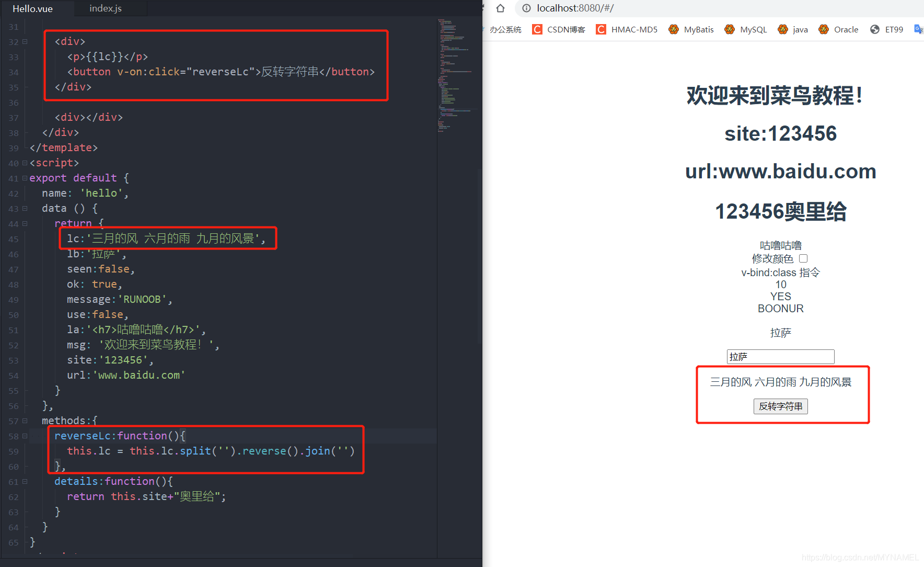The height and width of the screenshot is (567, 924).
Task: Click the BOONUR text on the page
Action: coord(781,309)
